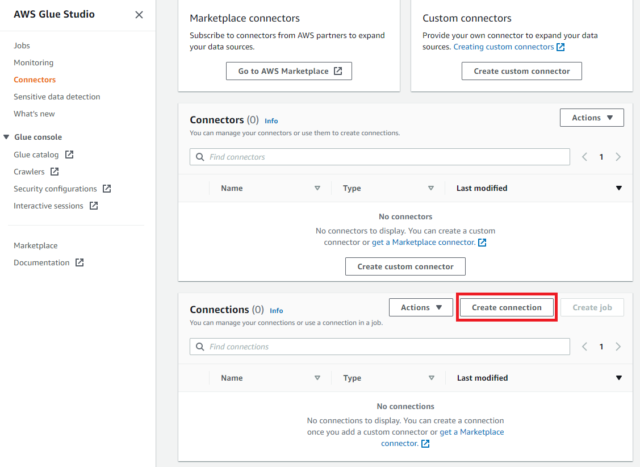Click the Create connection button
Screen dimensions: 640x467
[507, 307]
